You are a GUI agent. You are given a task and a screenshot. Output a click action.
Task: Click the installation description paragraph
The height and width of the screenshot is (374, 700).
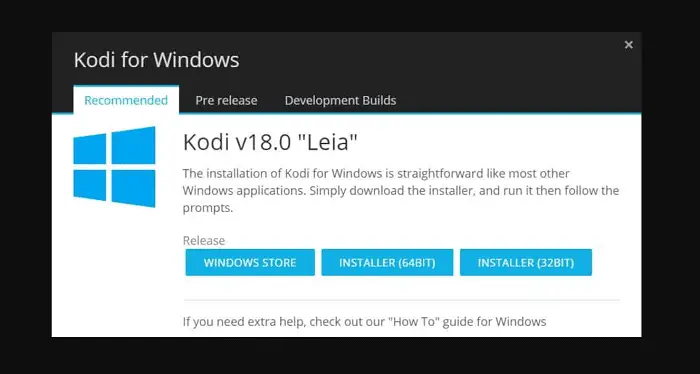tap(401, 191)
